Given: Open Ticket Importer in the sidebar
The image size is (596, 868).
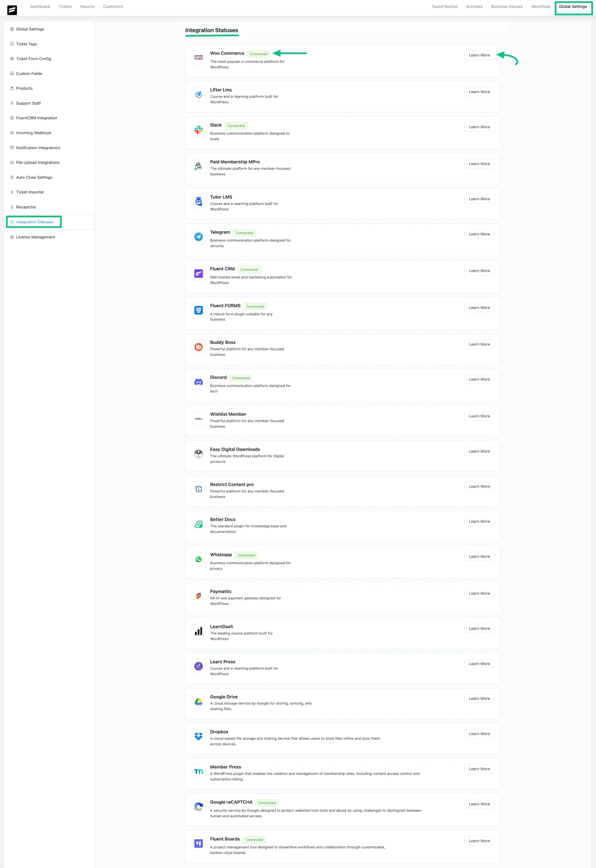Looking at the screenshot, I should coord(30,192).
